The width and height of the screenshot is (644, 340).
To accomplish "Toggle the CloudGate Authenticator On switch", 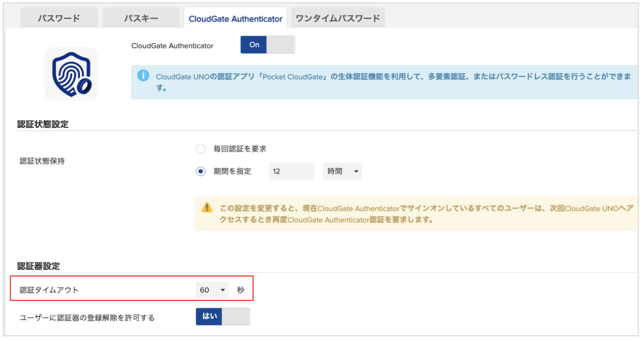I will click(267, 44).
